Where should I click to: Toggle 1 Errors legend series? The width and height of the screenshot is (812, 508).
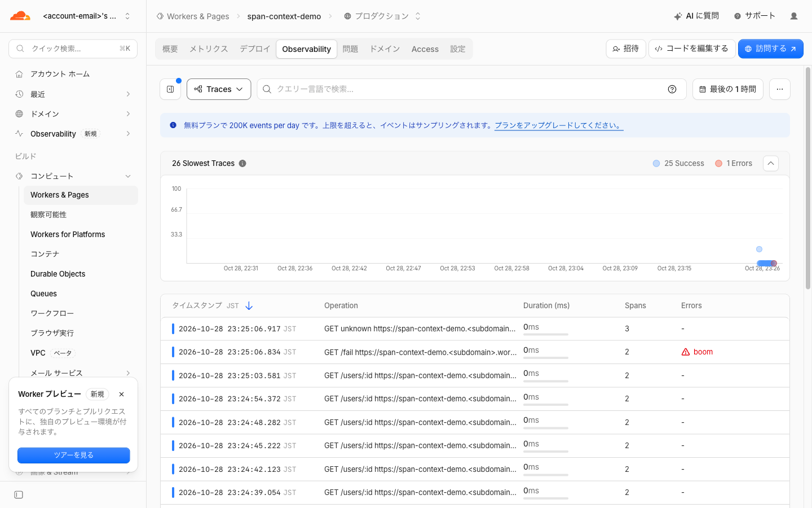[x=734, y=164]
